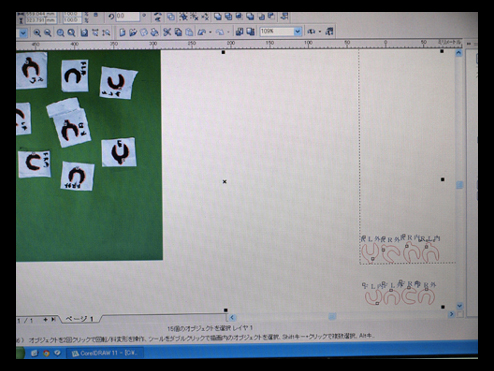Click the New document icon

tap(122, 32)
